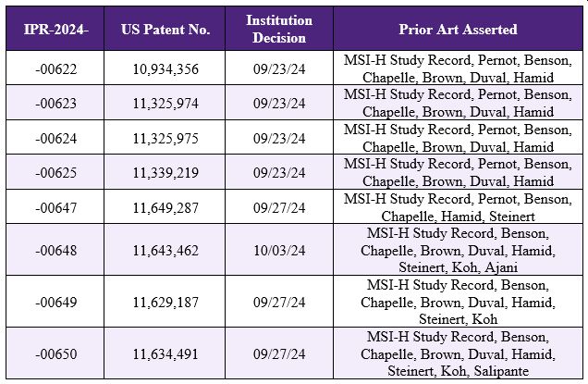Click the -00623 case number cell
The height and width of the screenshot is (384, 588).
(x=53, y=103)
